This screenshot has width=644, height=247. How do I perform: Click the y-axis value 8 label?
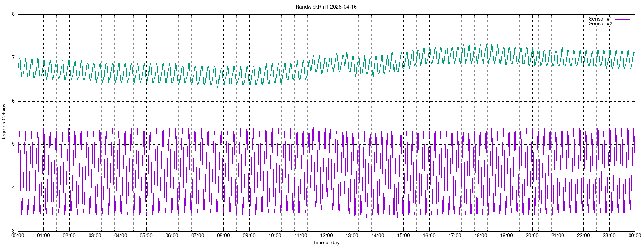(x=13, y=14)
